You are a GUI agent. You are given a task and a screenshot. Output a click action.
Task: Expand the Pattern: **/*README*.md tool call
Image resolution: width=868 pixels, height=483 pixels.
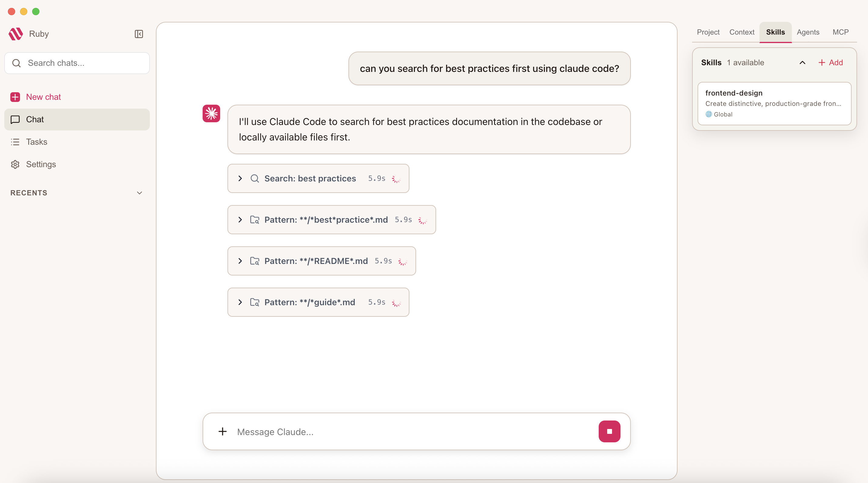(240, 261)
